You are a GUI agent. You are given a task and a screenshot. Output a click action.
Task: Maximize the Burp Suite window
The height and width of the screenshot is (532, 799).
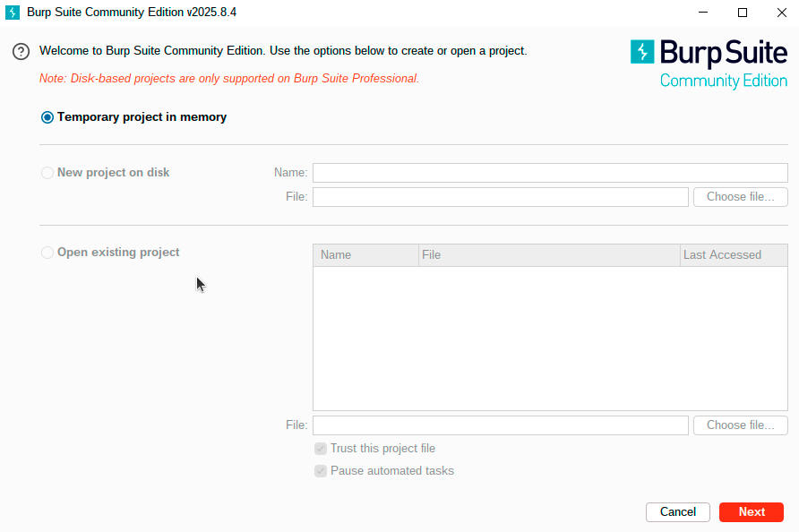tap(743, 13)
